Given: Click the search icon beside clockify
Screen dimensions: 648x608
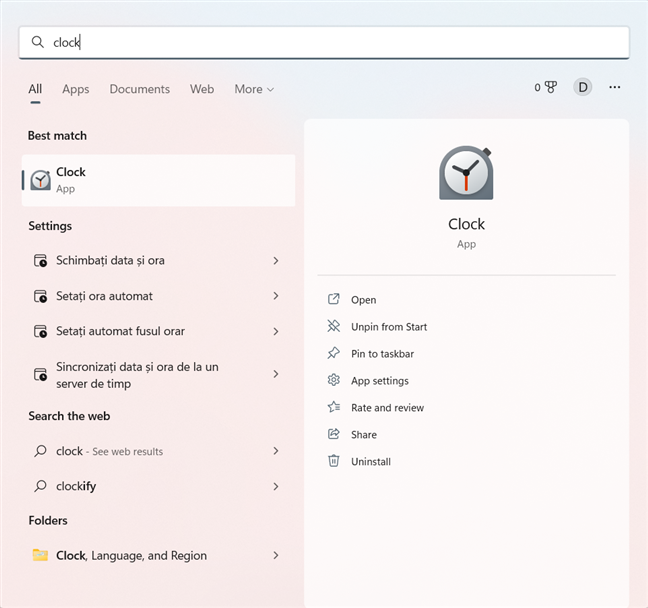Looking at the screenshot, I should 40,486.
